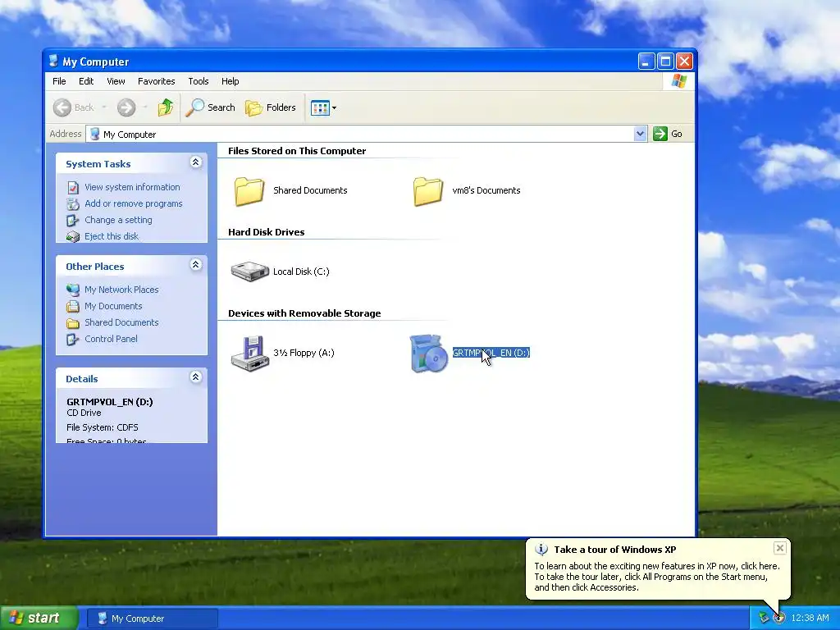Click Add or remove programs link

[134, 203]
